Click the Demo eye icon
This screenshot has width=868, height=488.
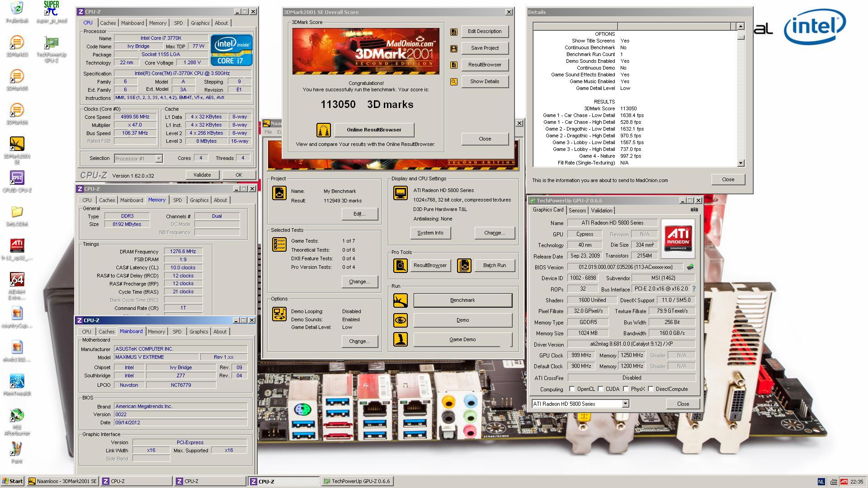[400, 320]
